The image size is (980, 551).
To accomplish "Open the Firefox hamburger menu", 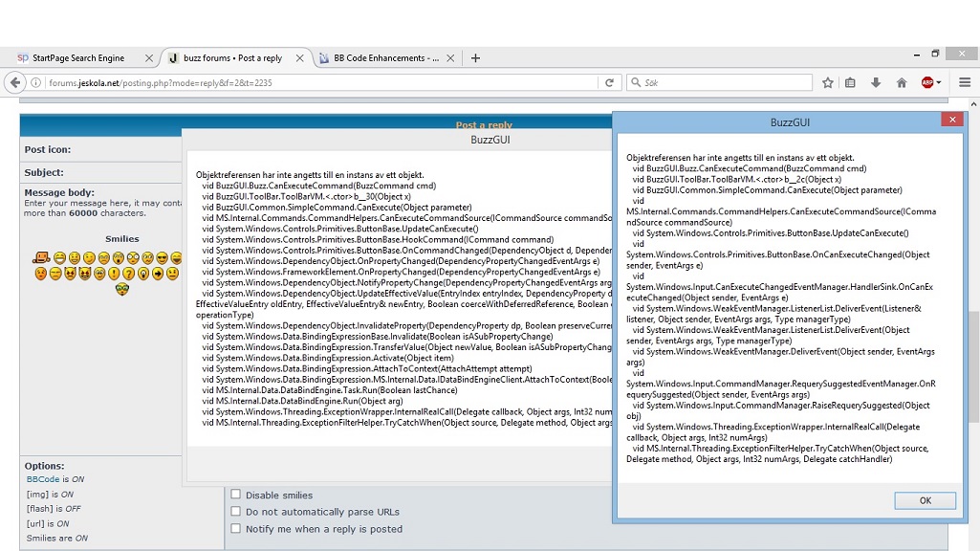I will pos(964,83).
